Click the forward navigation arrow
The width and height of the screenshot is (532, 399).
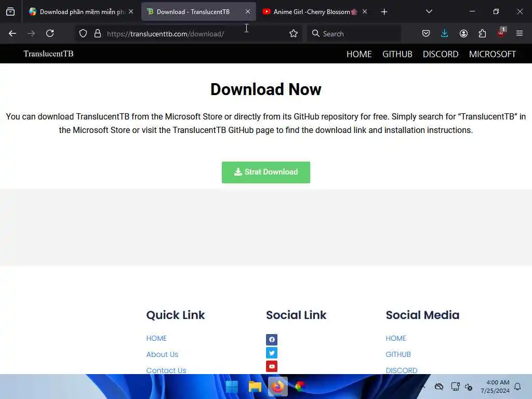(31, 34)
